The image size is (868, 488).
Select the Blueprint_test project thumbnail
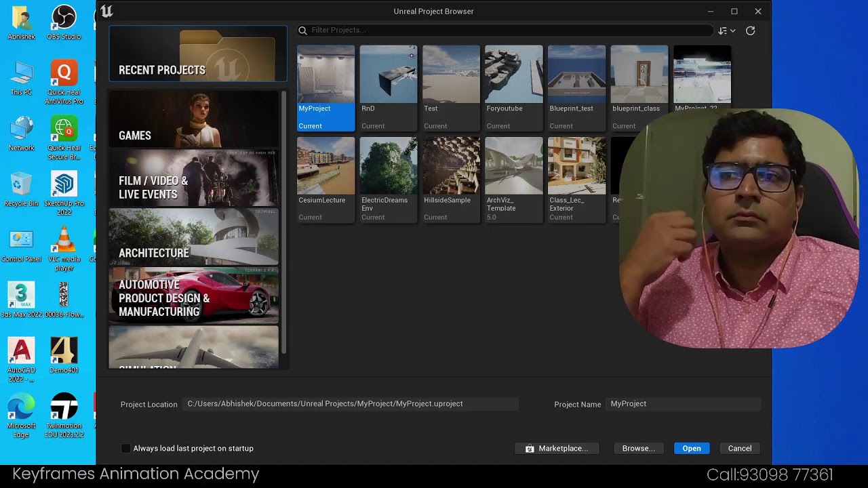click(576, 87)
